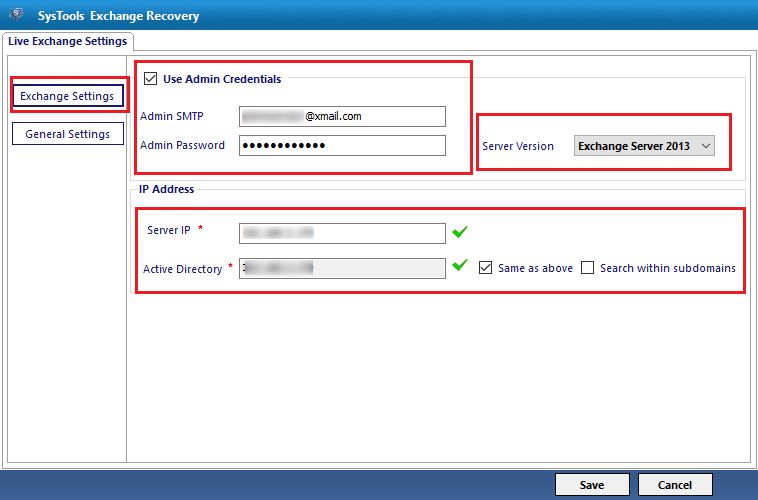Toggle the Same as above checkbox
The width and height of the screenshot is (758, 500).
click(485, 267)
